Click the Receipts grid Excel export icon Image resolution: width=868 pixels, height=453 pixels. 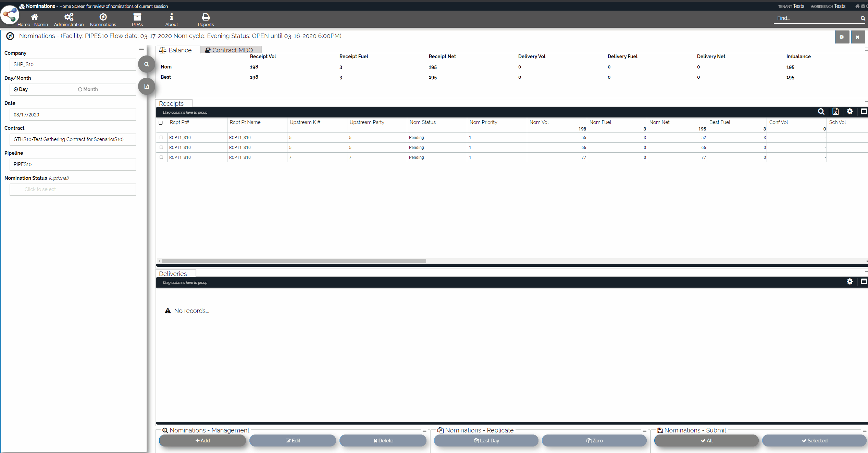[835, 112]
